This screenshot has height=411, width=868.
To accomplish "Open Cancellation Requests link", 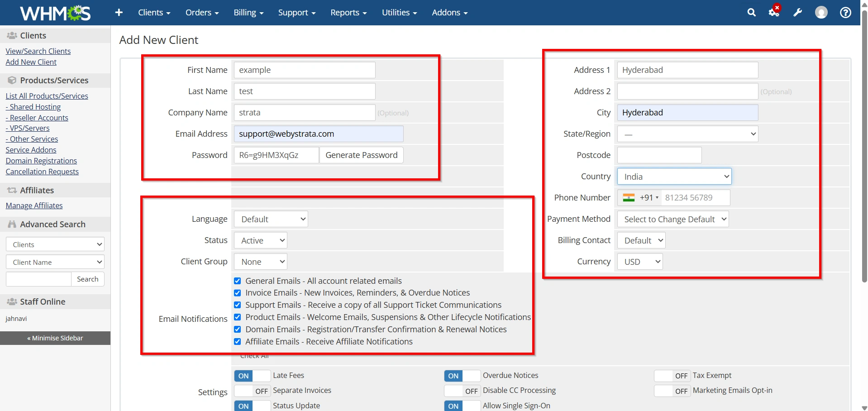I will [42, 172].
